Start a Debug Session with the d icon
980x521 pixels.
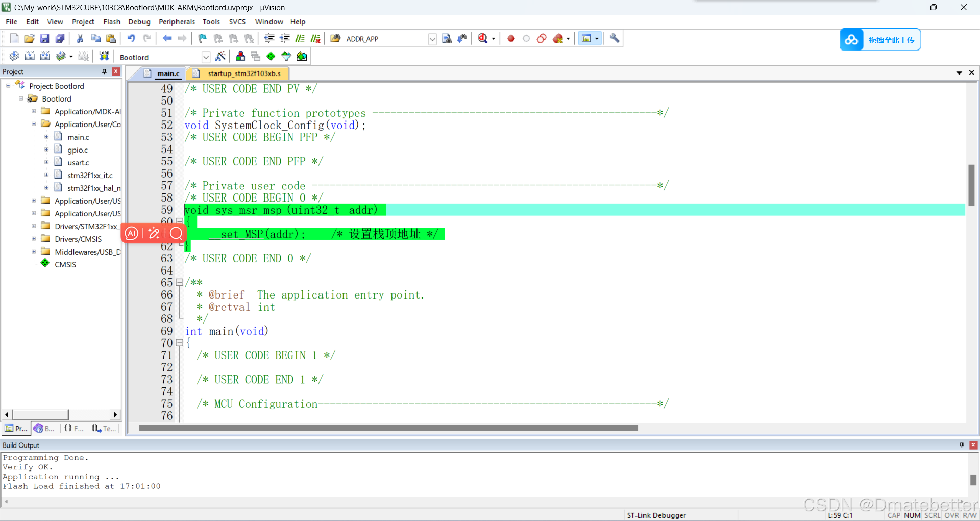tap(483, 38)
